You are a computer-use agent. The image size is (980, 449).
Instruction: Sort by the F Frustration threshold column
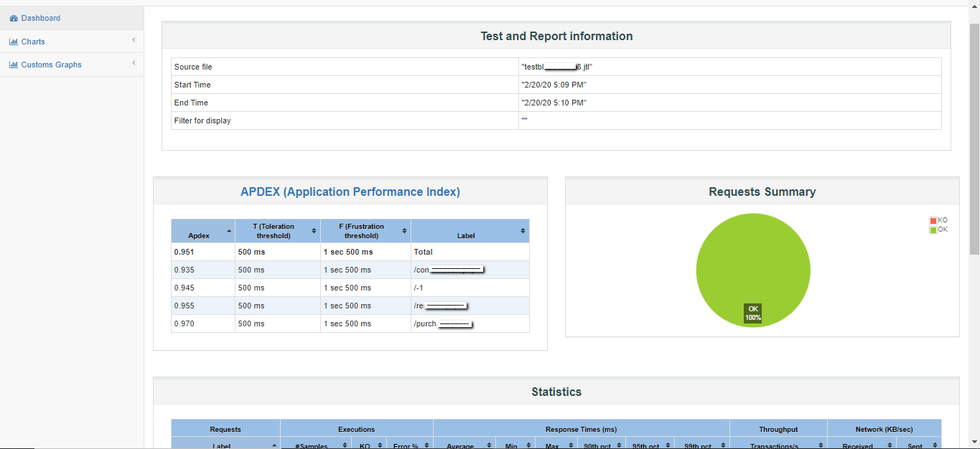pos(403,230)
